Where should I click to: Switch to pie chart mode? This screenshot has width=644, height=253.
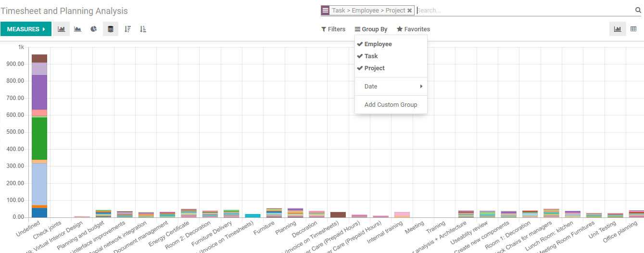94,29
